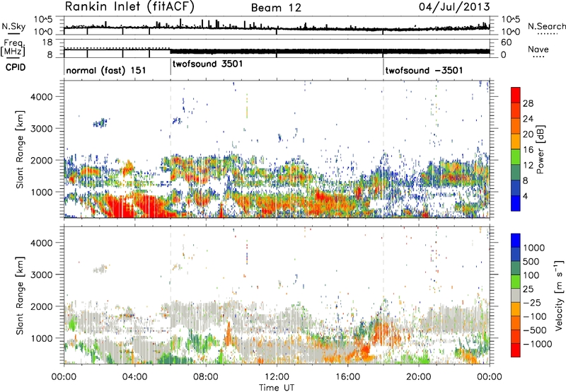Click the 'normal (fast) 151' CPID text
Viewport: 566px width, 392px height.
105,70
